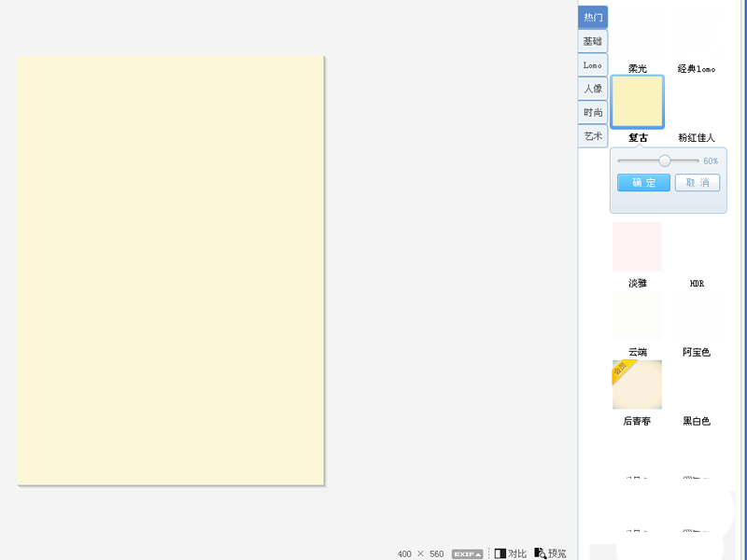The height and width of the screenshot is (560, 747).
Task: Click the EXIF info button
Action: 468,553
